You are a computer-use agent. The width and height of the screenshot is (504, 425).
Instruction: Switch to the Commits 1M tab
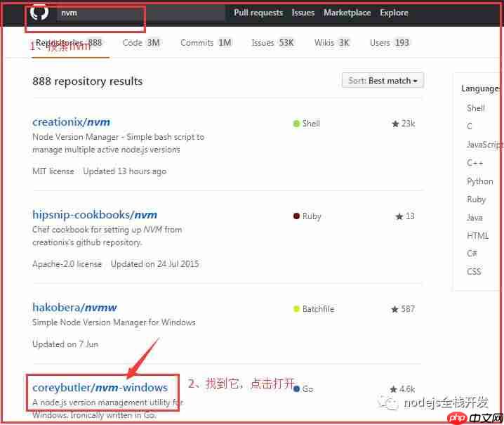pyautogui.click(x=206, y=43)
